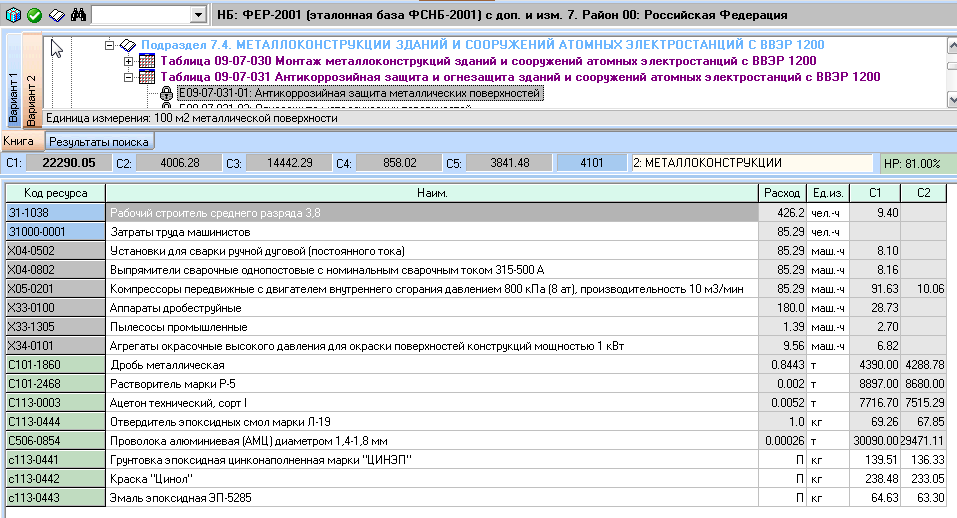Image resolution: width=957 pixels, height=518 pixels.
Task: Click Аппараты дробеструйные name cell
Action: click(432, 308)
